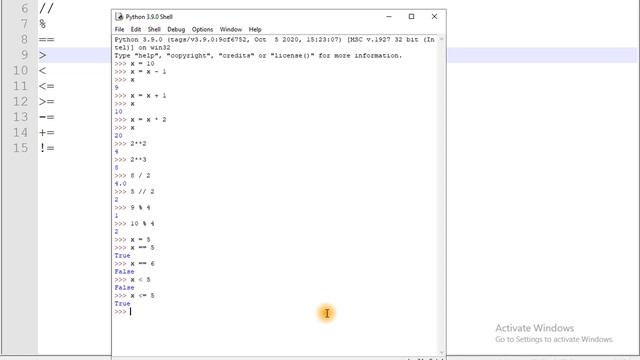Open the Window menu
This screenshot has width=640, height=360.
[x=231, y=29]
